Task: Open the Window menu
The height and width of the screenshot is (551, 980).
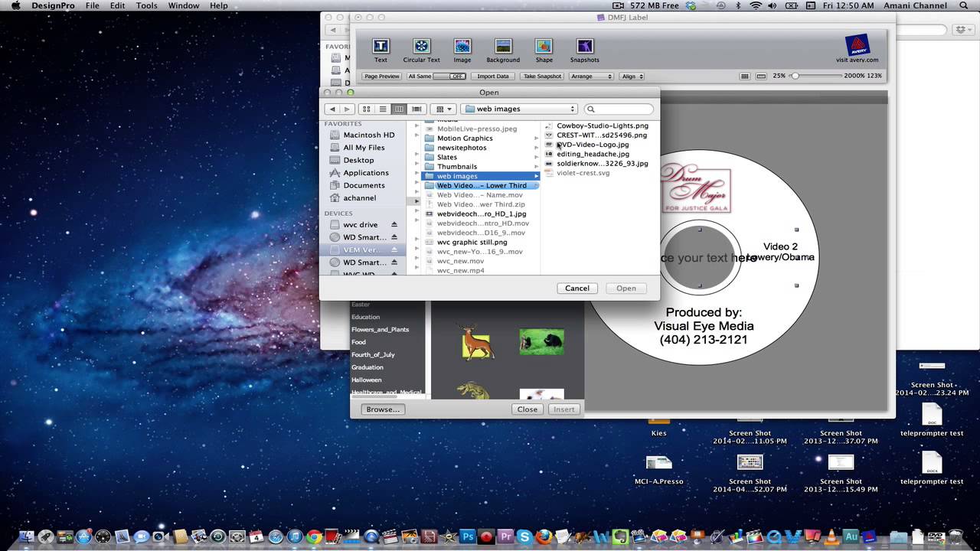Action: pyautogui.click(x=184, y=5)
